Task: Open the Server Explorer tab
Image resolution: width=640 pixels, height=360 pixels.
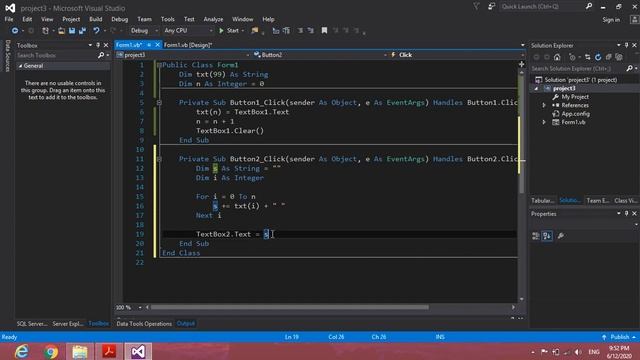Action: [68, 324]
